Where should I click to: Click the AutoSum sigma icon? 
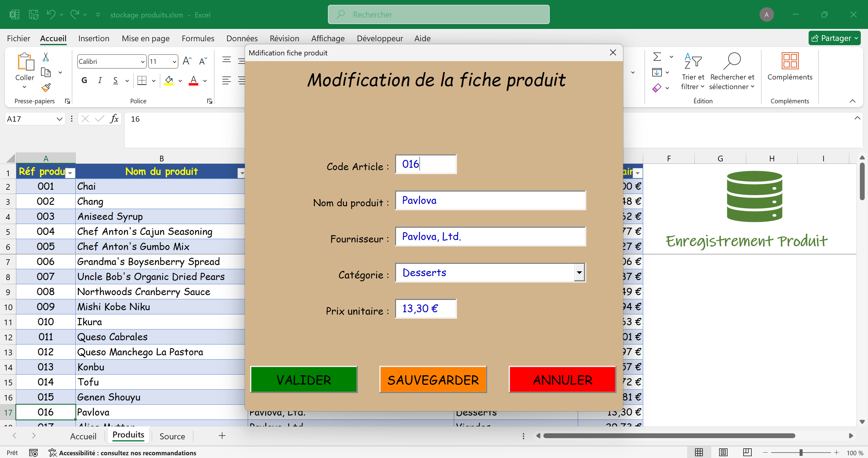point(657,57)
